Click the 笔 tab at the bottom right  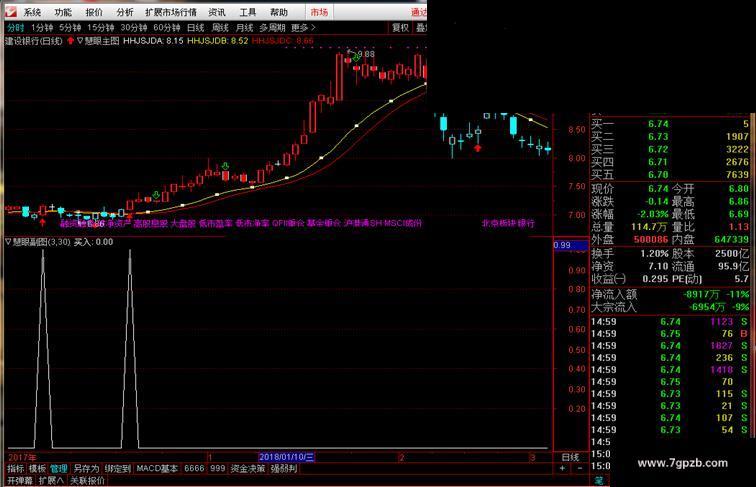[x=599, y=480]
